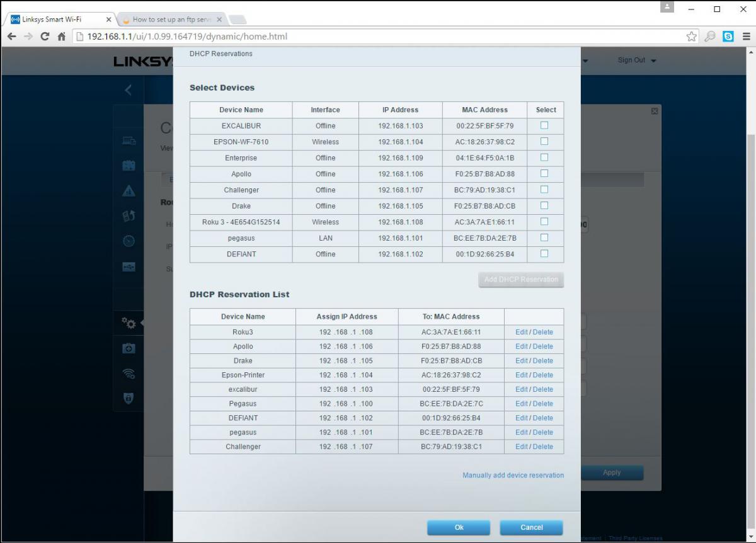756x543 pixels.
Task: Delete the Roku3 reservation
Action: tap(542, 332)
